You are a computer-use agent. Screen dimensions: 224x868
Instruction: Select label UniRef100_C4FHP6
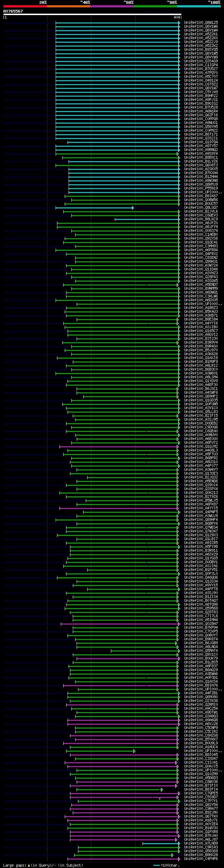[x=201, y=859]
